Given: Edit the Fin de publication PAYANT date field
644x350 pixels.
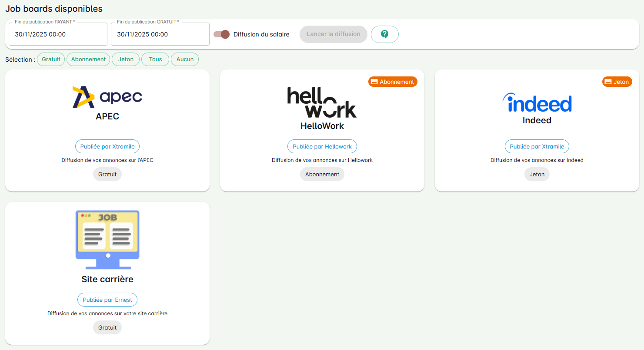Looking at the screenshot, I should (58, 34).
